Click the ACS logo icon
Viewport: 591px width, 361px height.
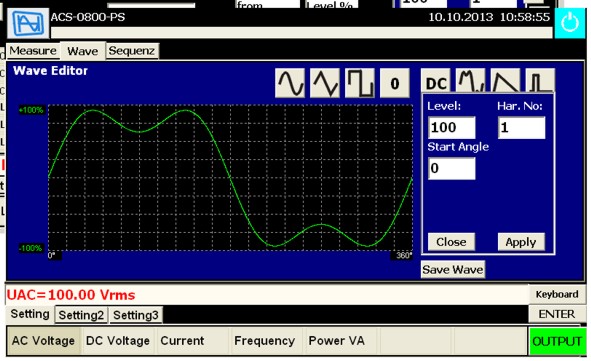click(28, 23)
